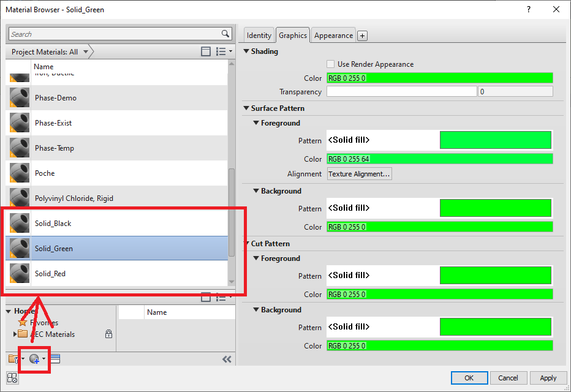Apply the material changes
571x392 pixels.
pyautogui.click(x=548, y=378)
